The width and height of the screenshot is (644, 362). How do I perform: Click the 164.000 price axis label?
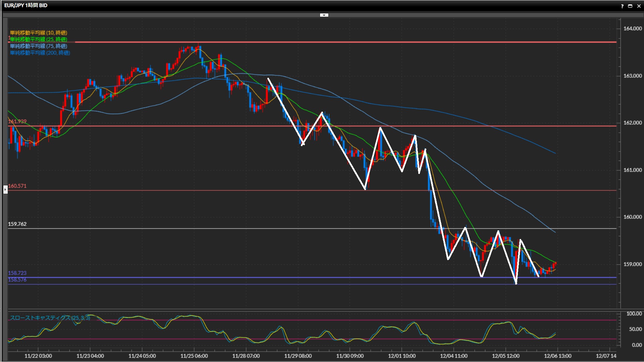point(632,28)
